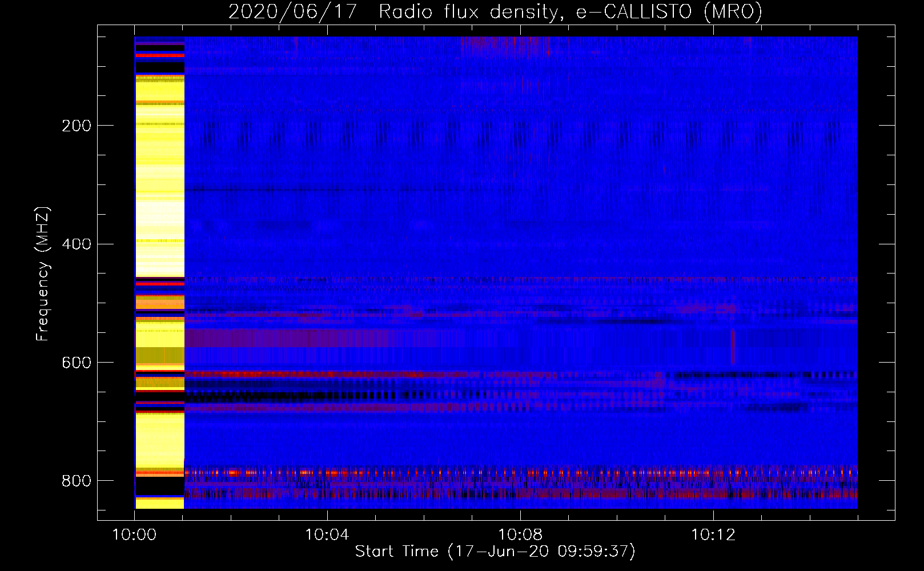Click the 10:12 time tick label
The height and width of the screenshot is (571, 924).
(713, 535)
